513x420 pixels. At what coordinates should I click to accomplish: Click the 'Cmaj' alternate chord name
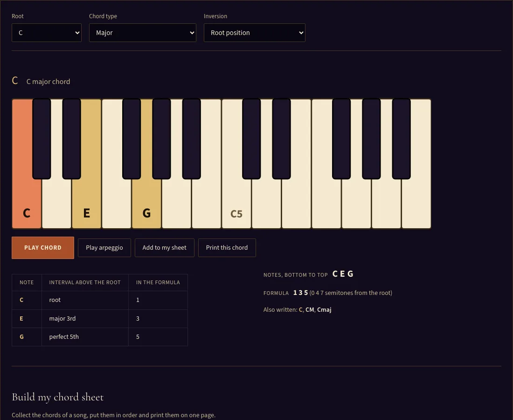pos(324,310)
